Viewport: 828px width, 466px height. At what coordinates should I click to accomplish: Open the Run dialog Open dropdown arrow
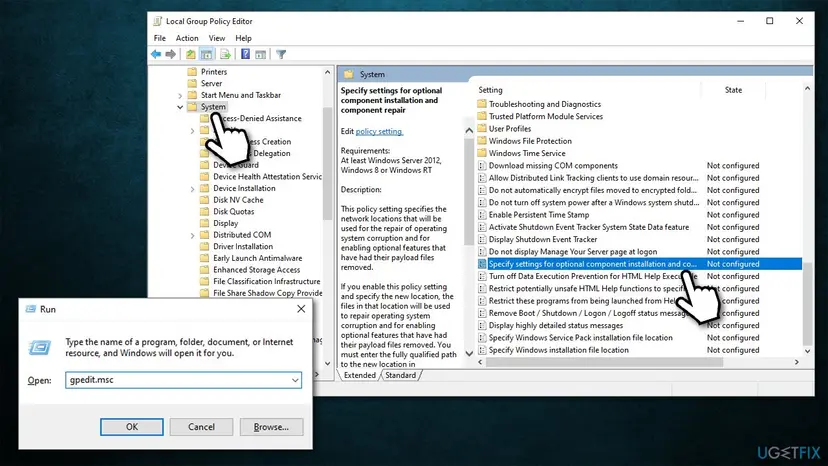pyautogui.click(x=295, y=380)
